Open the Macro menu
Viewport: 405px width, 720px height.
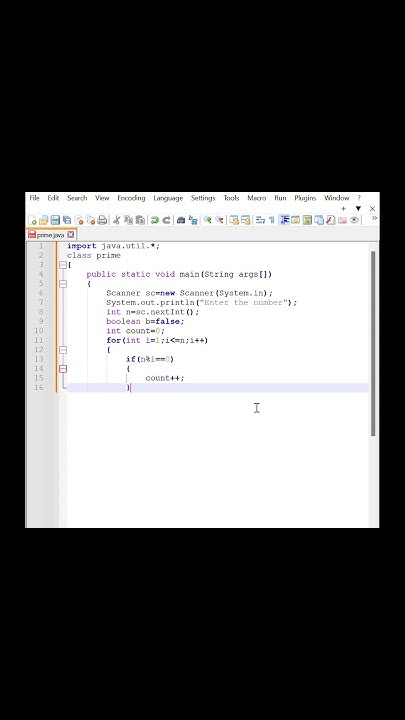point(257,198)
